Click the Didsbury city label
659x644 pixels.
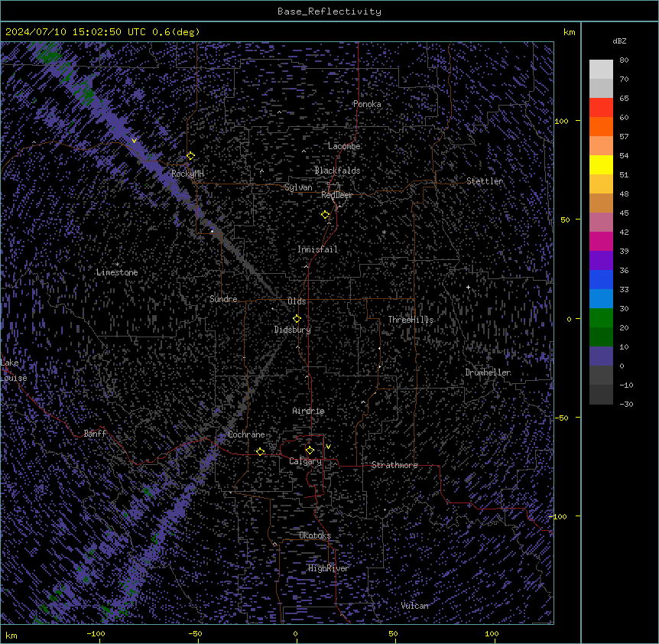point(293,330)
